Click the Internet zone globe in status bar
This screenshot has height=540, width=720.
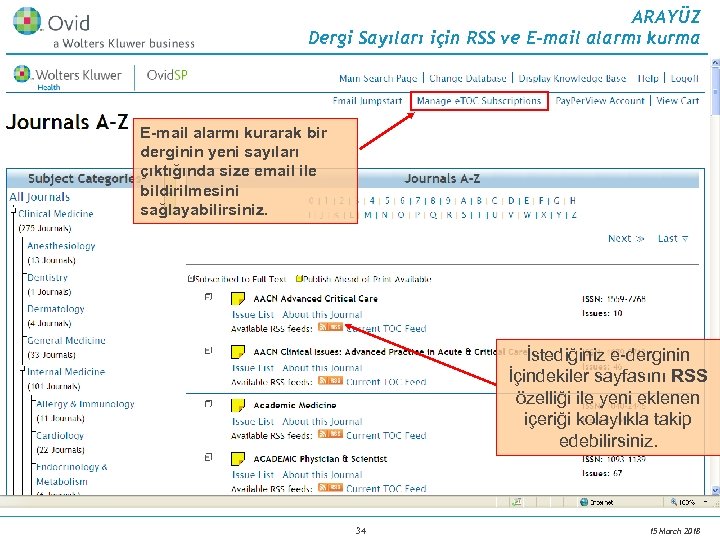584,502
